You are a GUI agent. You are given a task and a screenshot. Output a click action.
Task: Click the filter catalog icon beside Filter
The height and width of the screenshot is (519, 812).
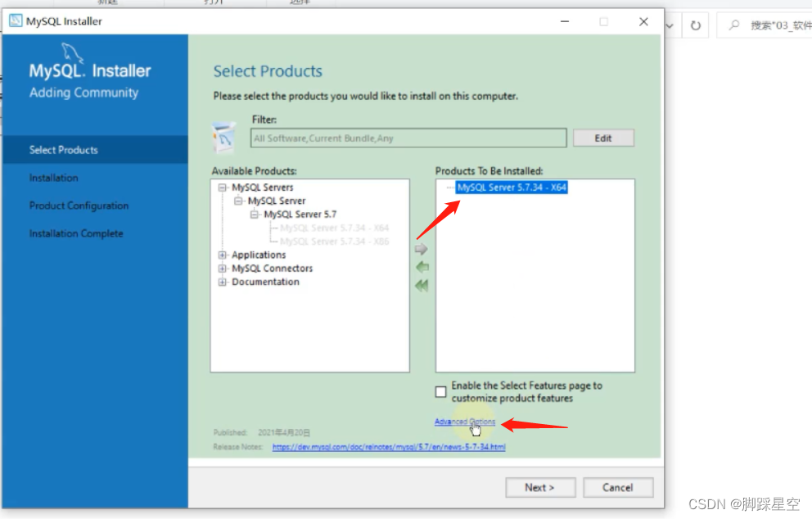pyautogui.click(x=224, y=138)
